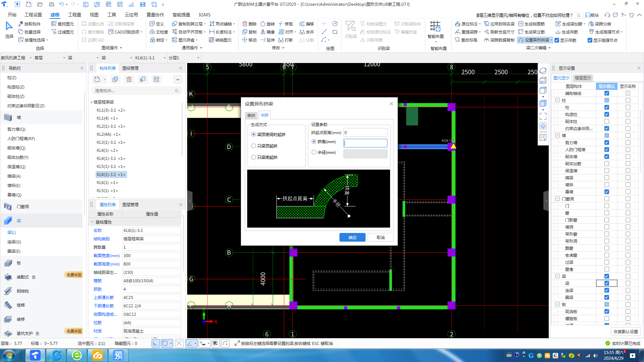Click the 删除 delete tool

250,24
